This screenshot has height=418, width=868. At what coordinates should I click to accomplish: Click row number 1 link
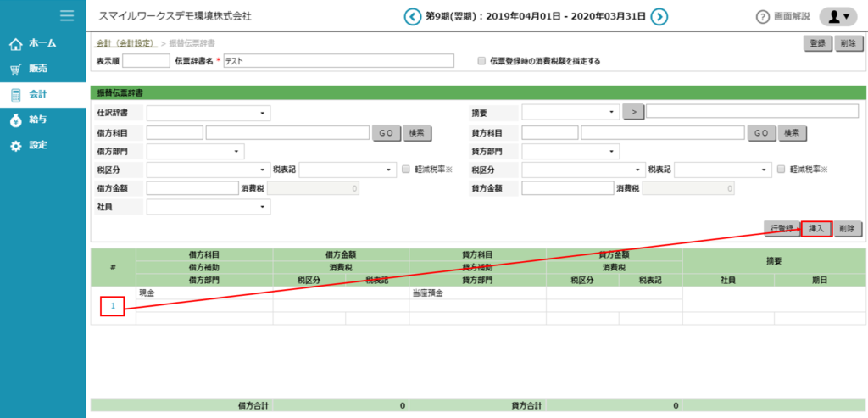(x=113, y=305)
